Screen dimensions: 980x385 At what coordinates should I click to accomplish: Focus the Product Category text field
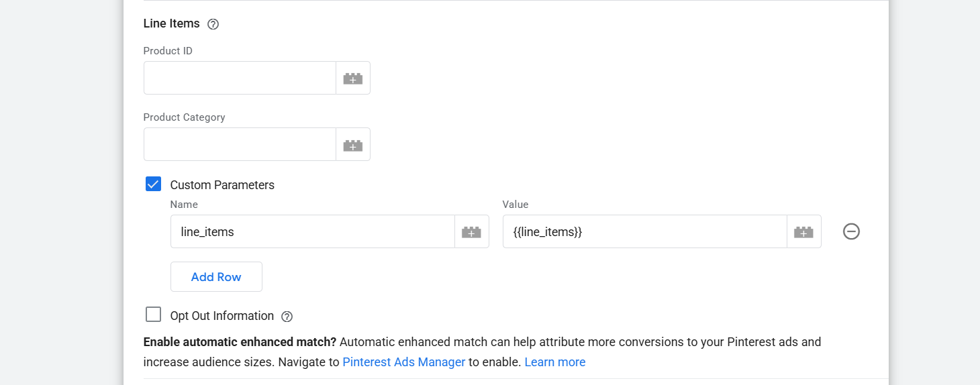[240, 145]
